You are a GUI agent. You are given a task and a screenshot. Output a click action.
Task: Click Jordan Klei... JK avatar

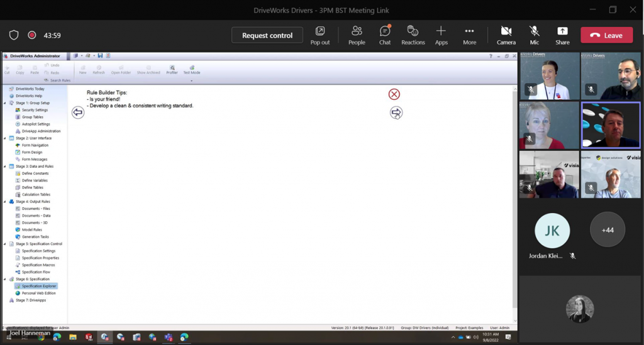pyautogui.click(x=552, y=230)
